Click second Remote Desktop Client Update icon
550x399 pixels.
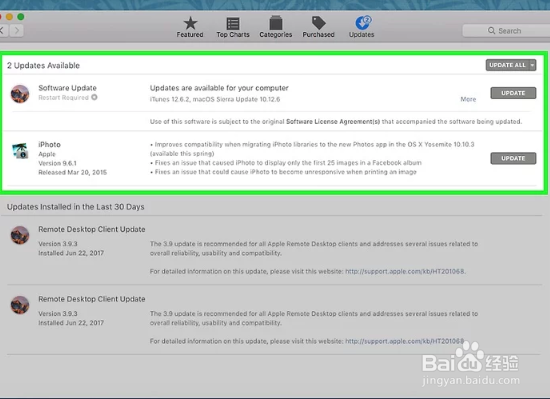(x=20, y=305)
